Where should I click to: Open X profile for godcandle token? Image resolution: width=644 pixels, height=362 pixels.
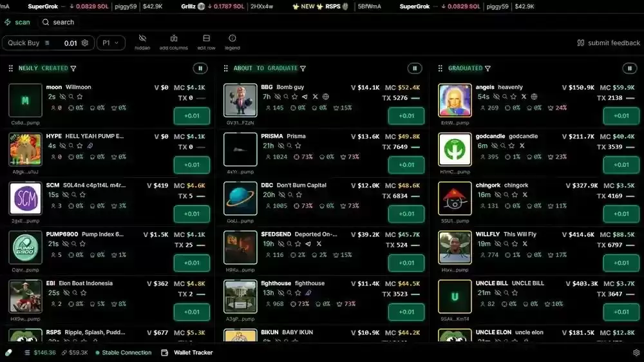click(522, 146)
